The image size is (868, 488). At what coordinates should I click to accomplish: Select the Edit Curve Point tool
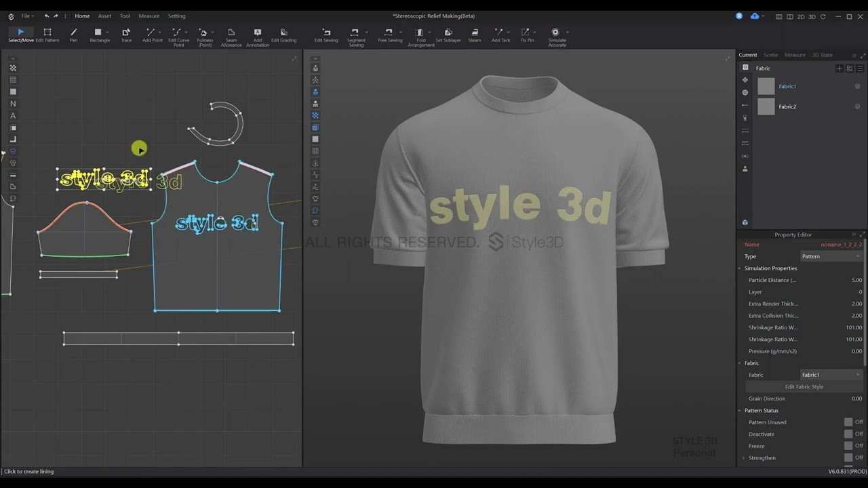click(178, 37)
